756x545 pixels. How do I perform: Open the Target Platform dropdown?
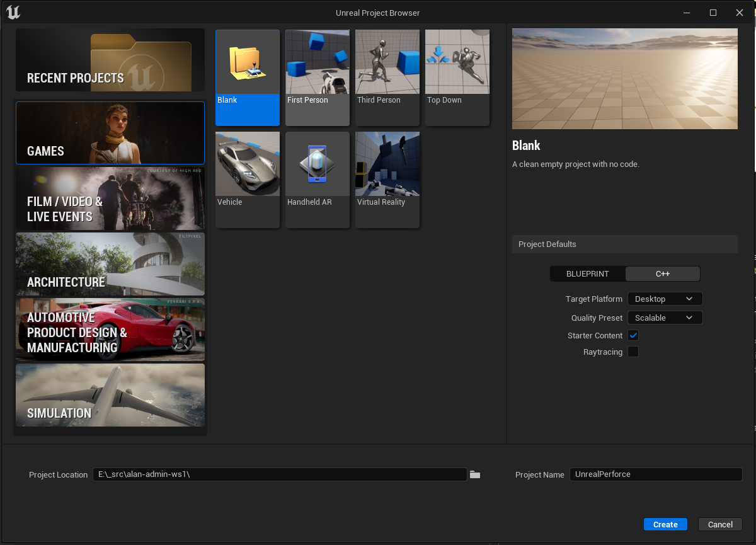pos(665,299)
